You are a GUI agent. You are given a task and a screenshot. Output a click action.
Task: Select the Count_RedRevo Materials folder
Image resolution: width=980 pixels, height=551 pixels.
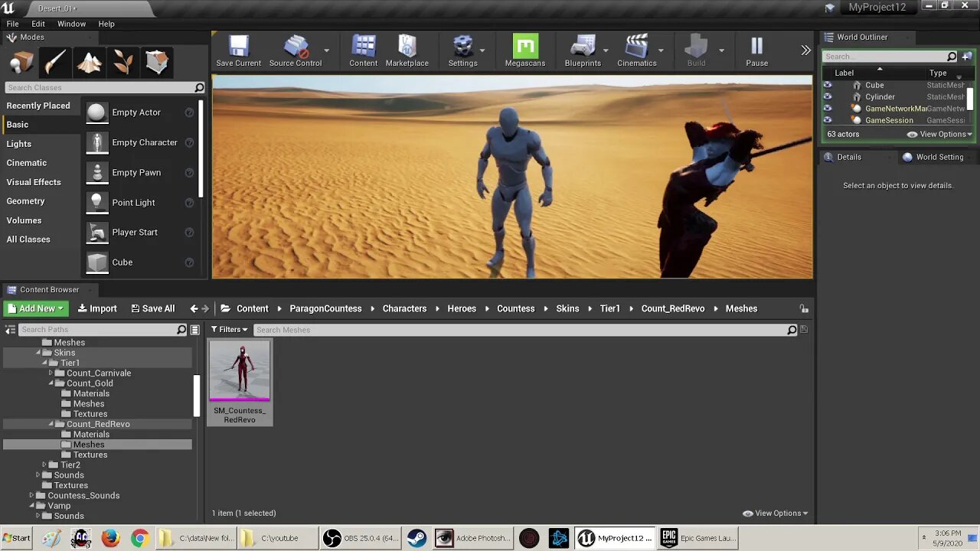91,435
